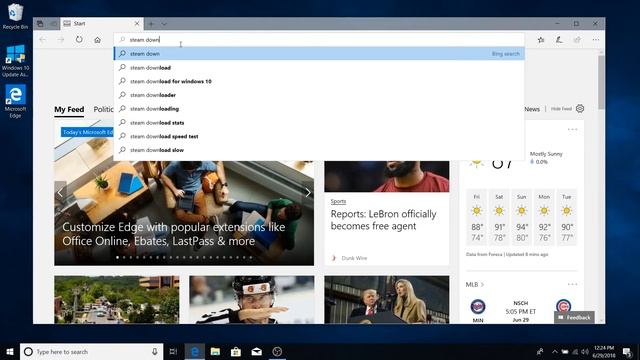The width and height of the screenshot is (640, 360).
Task: Click the volume speaker tray icon
Action: coord(584,351)
